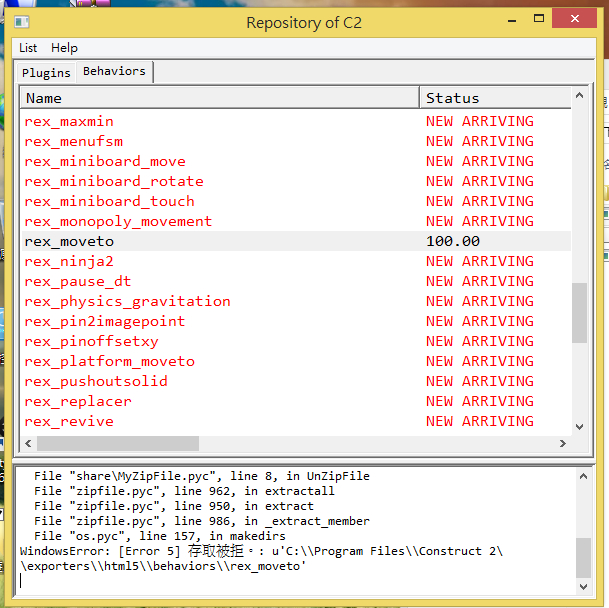Viewport: 609px width, 608px height.
Task: Click the log pane scrollbar thumb
Action: pos(583,558)
